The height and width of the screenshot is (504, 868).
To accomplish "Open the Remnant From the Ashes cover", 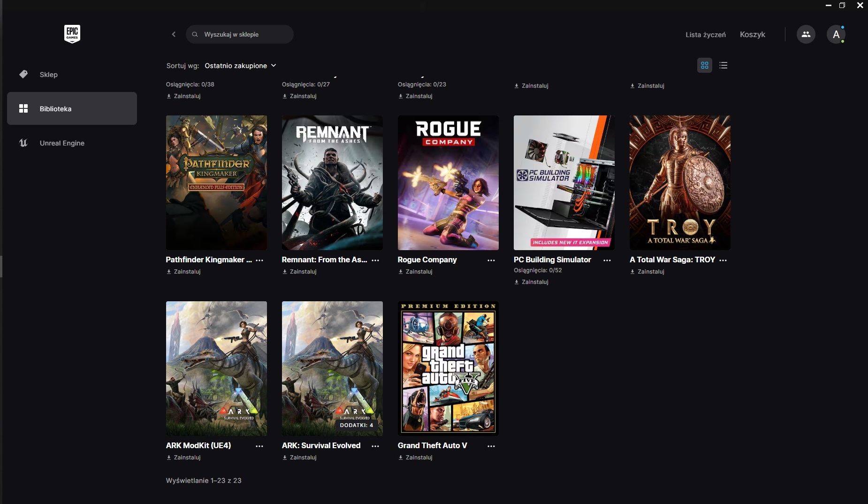I will point(332,183).
